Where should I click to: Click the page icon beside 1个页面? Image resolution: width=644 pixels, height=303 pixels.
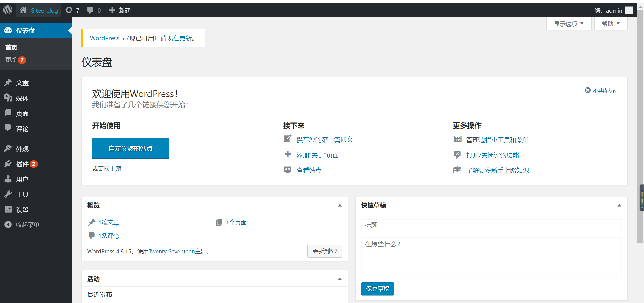pyautogui.click(x=219, y=222)
